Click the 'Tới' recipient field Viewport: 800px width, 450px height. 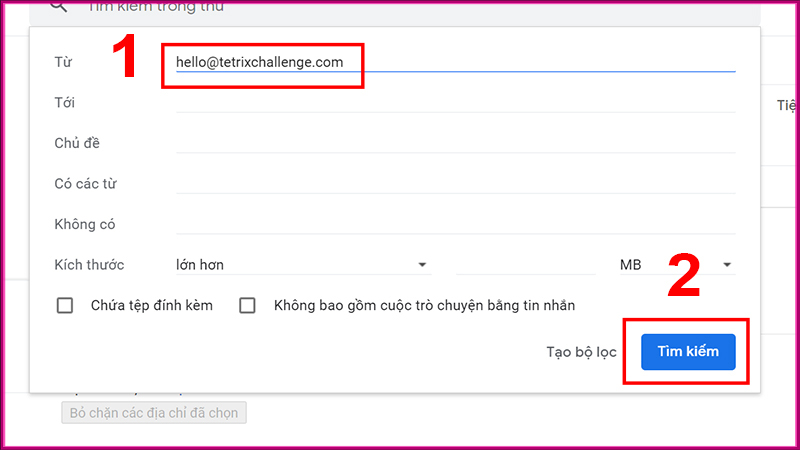[456, 103]
